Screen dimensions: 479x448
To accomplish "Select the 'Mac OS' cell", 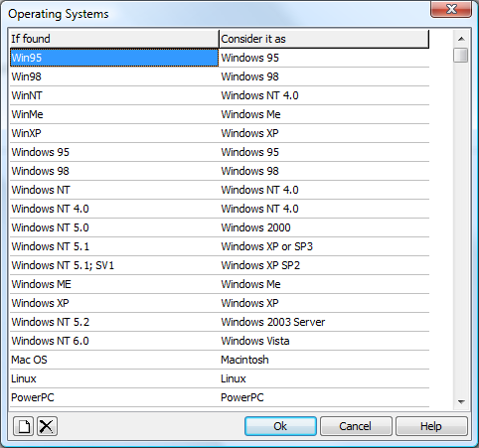I will [x=114, y=360].
